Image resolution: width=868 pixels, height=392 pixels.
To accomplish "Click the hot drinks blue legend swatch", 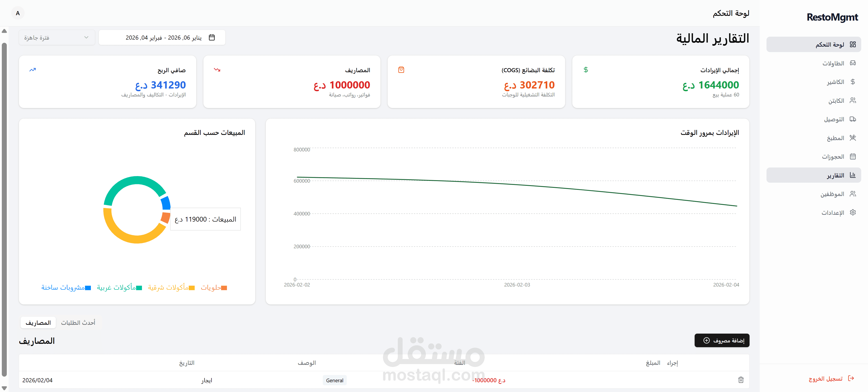I will pyautogui.click(x=88, y=288).
